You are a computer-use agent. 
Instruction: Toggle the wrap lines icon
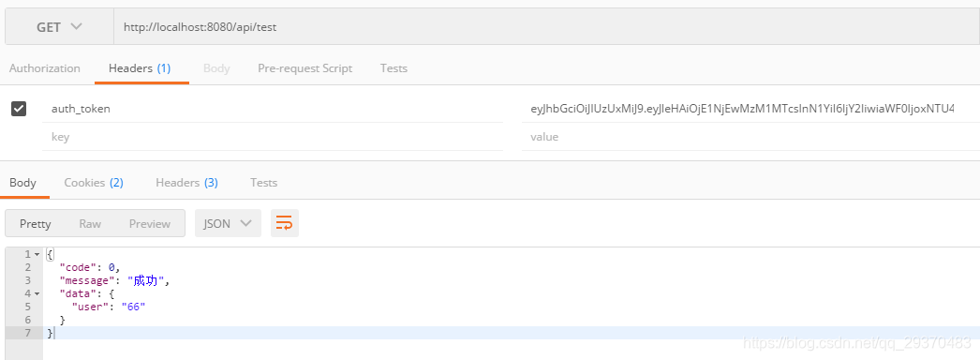tap(285, 223)
